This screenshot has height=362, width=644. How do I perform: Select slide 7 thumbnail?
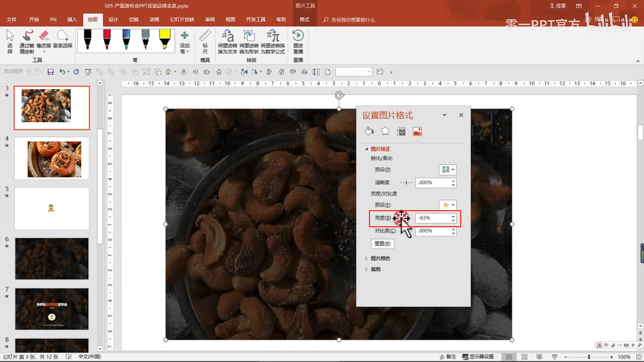coord(52,309)
